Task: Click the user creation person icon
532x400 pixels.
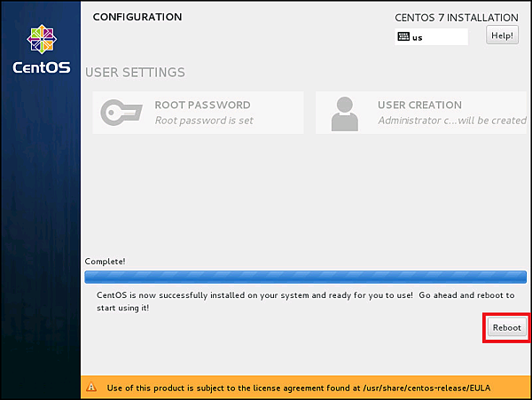Action: tap(343, 113)
